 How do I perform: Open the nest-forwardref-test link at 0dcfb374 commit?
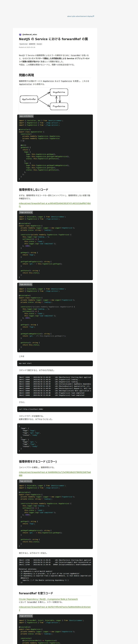55,608
